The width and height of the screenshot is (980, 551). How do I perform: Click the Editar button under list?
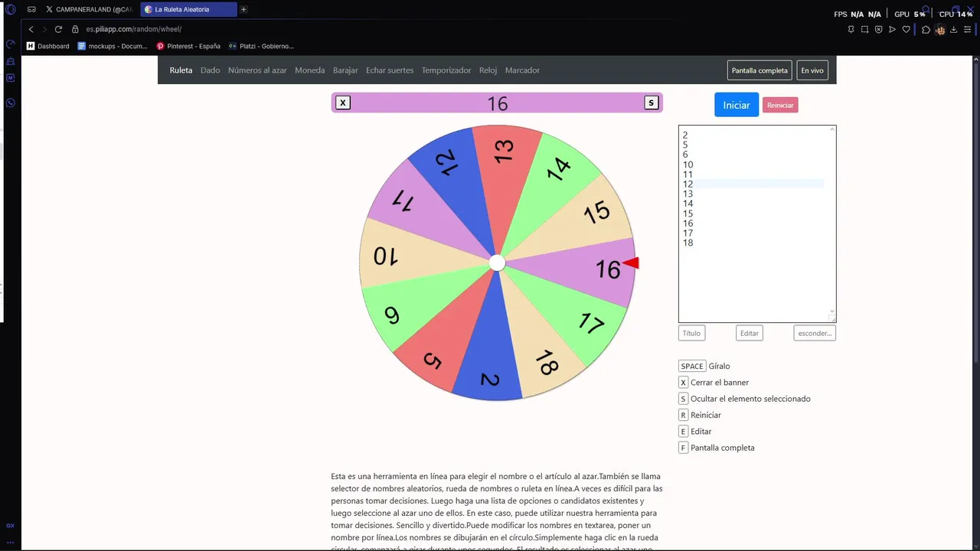click(x=750, y=333)
